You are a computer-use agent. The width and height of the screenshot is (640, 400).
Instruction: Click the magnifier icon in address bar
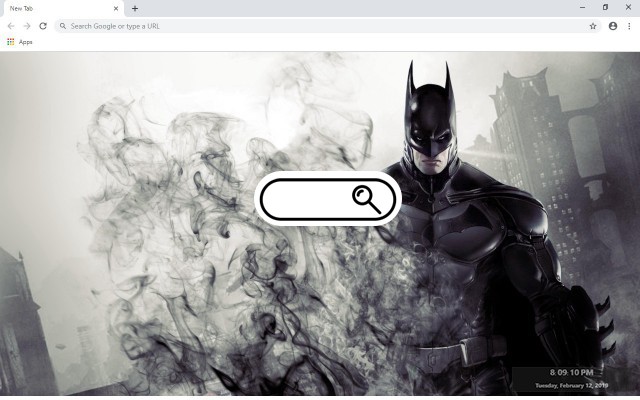coord(63,26)
